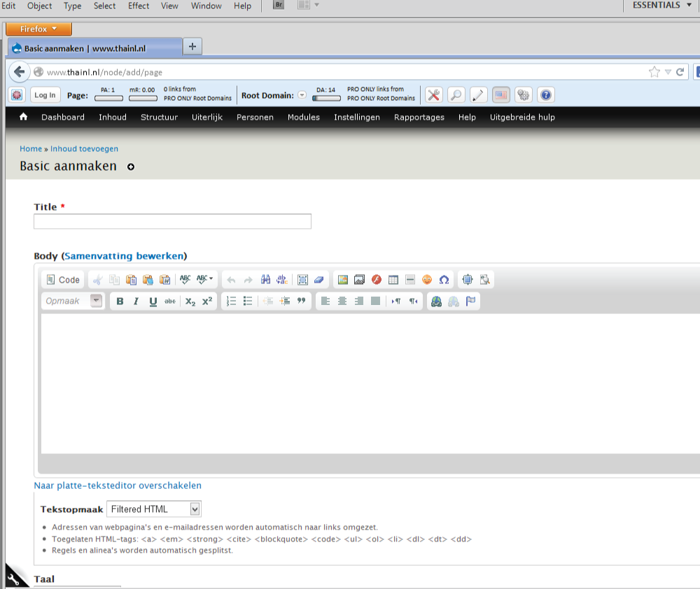Screen dimensions: 700x589
Task: Open the Structuur admin menu
Action: (x=159, y=118)
